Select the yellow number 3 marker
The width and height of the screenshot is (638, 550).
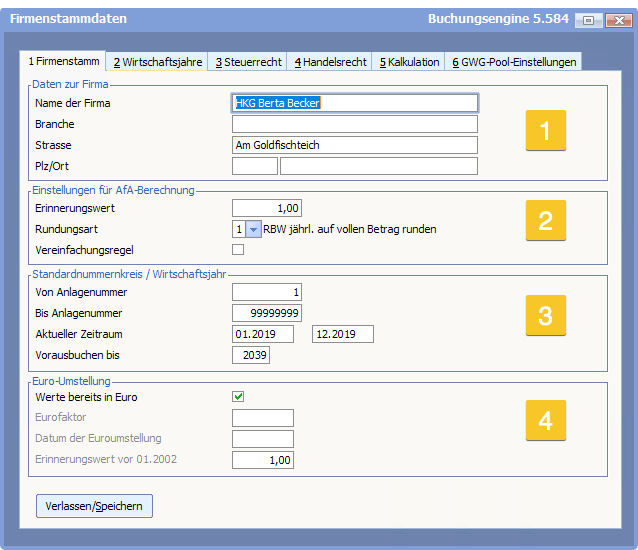pyautogui.click(x=545, y=315)
